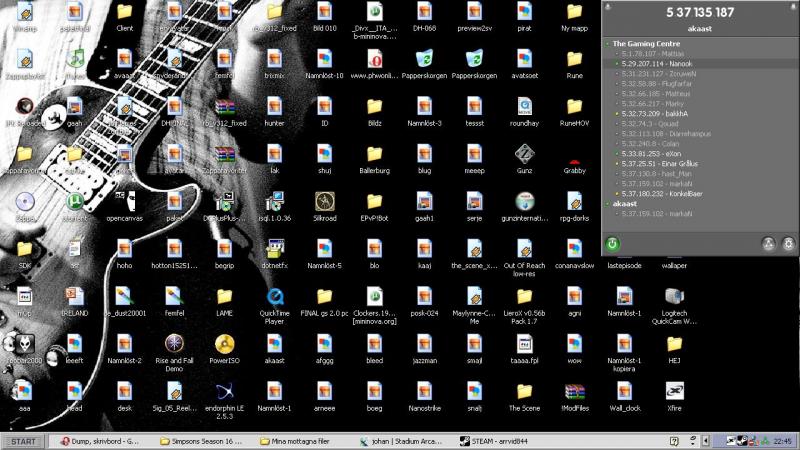Open the Start menu

[x=25, y=441]
